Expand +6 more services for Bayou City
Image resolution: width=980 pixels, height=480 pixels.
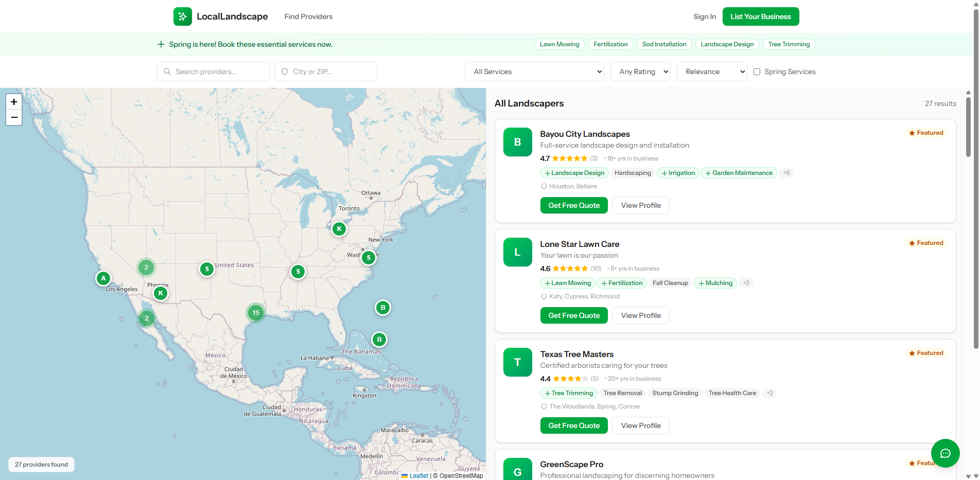(786, 173)
